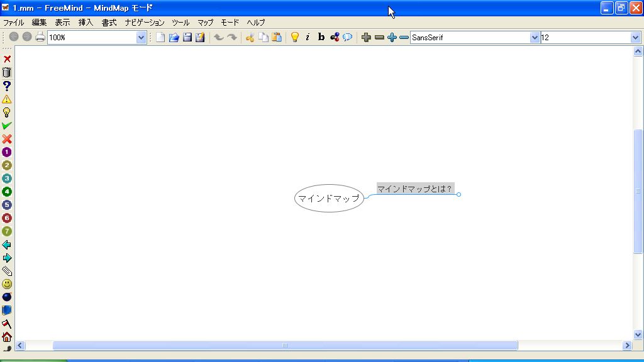Click the colored balls node color icon

[335, 37]
